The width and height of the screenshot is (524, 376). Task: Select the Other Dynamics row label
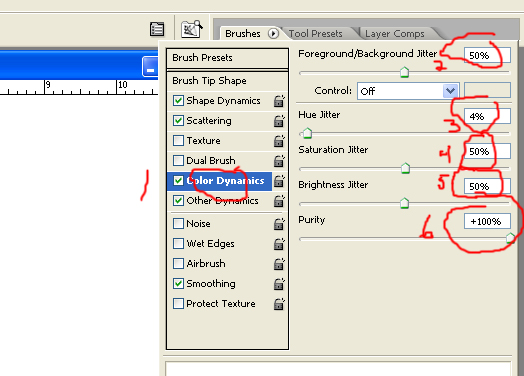point(222,201)
